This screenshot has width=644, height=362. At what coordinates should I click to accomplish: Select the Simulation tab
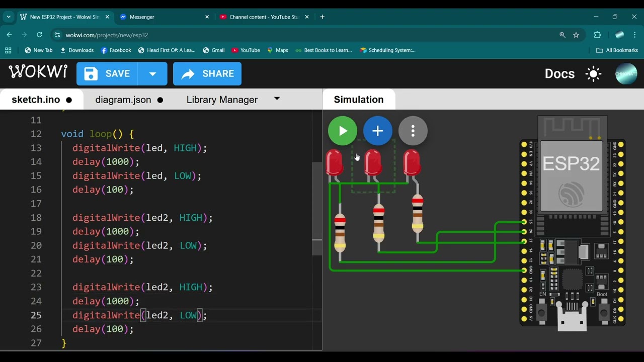point(359,100)
